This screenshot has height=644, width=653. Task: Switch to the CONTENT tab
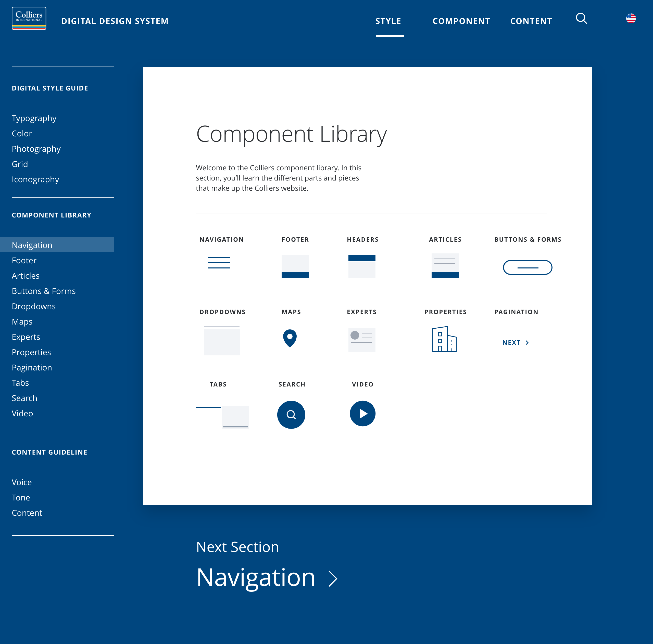point(531,21)
